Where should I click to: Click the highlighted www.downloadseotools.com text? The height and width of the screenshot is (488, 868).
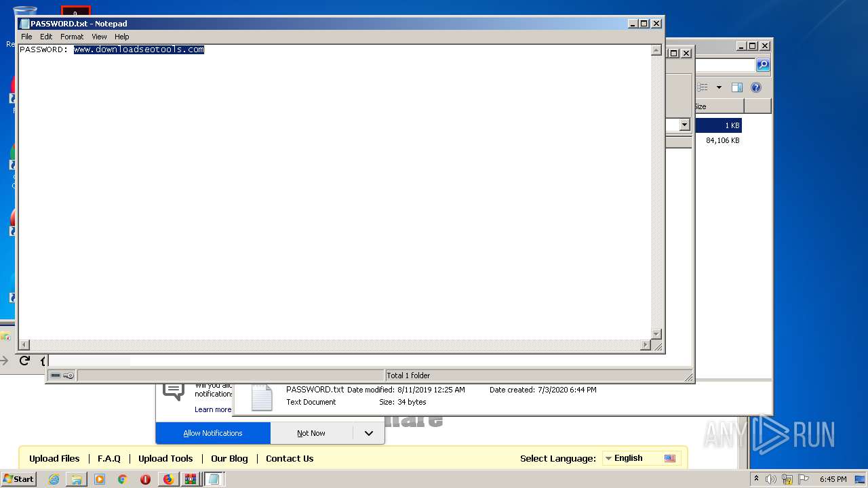coord(139,49)
